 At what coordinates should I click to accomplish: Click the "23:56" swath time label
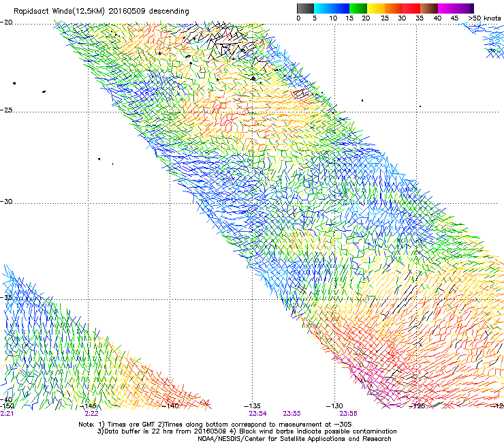(x=349, y=414)
